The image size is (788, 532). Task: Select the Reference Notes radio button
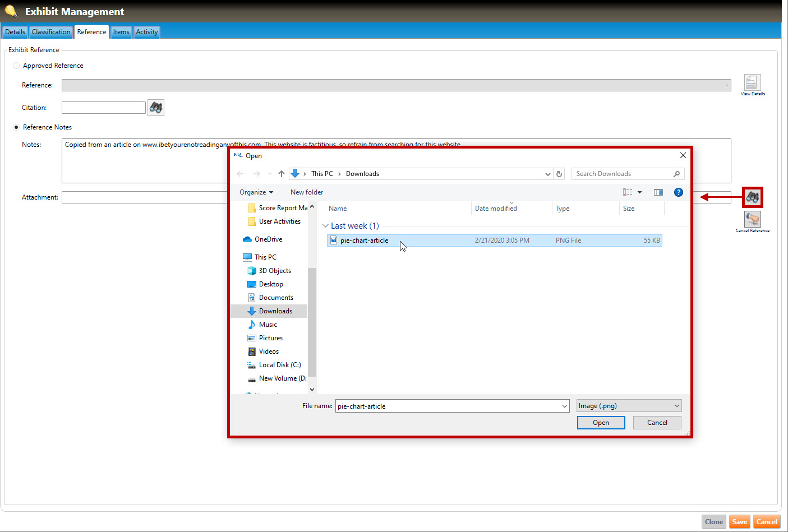[x=16, y=127]
